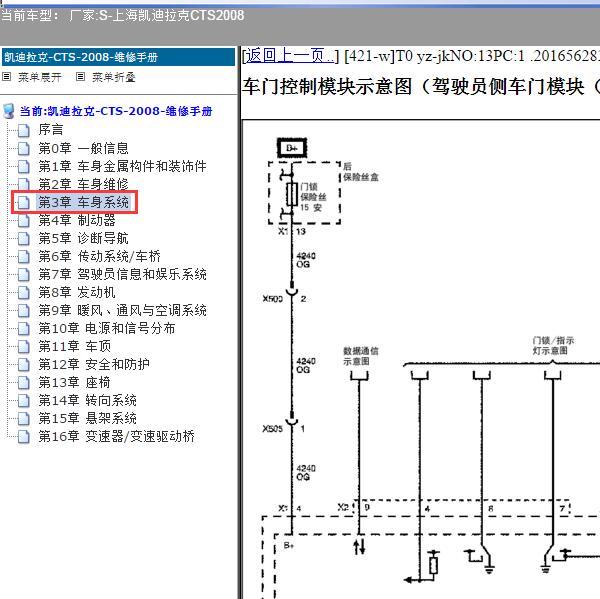600x599 pixels.
Task: Click the page icon next to 第13章
Action: click(x=24, y=382)
